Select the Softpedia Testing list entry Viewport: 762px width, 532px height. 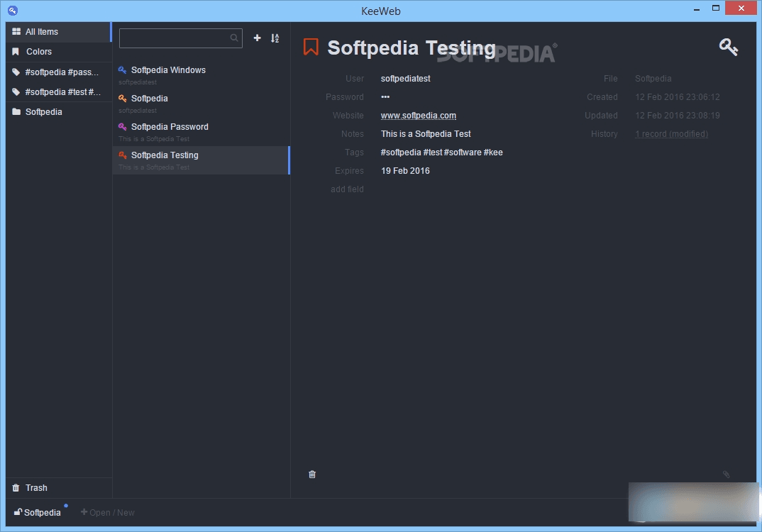tap(201, 160)
